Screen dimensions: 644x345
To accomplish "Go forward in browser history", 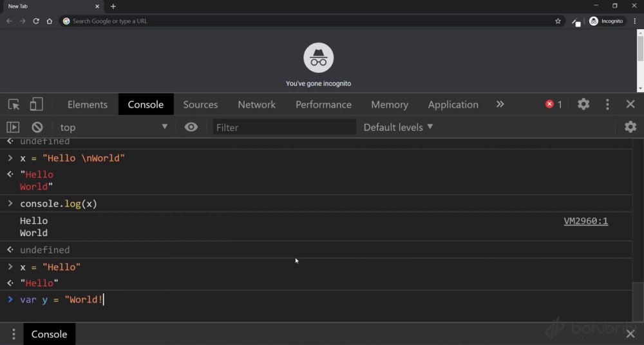I will [23, 21].
